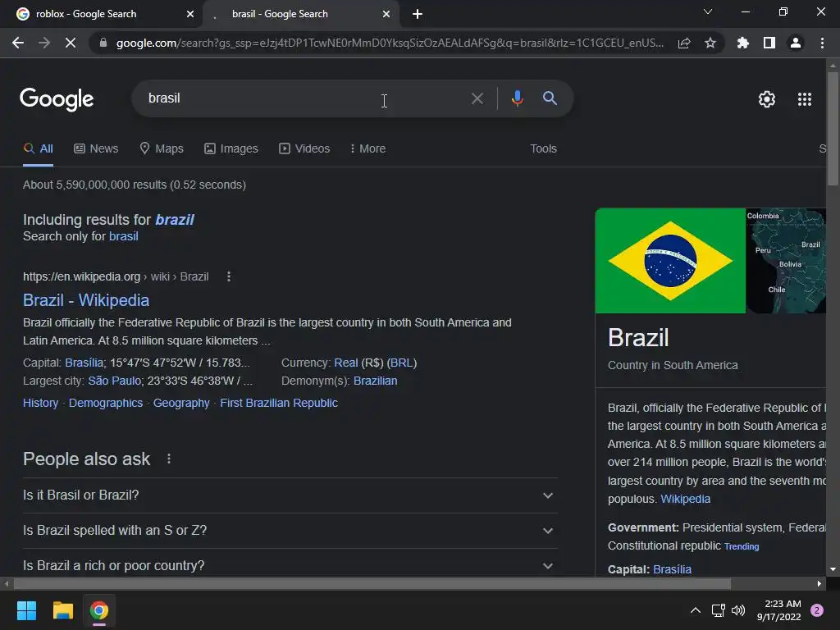Click the forward navigation arrow
This screenshot has height=630, width=840.
click(44, 43)
